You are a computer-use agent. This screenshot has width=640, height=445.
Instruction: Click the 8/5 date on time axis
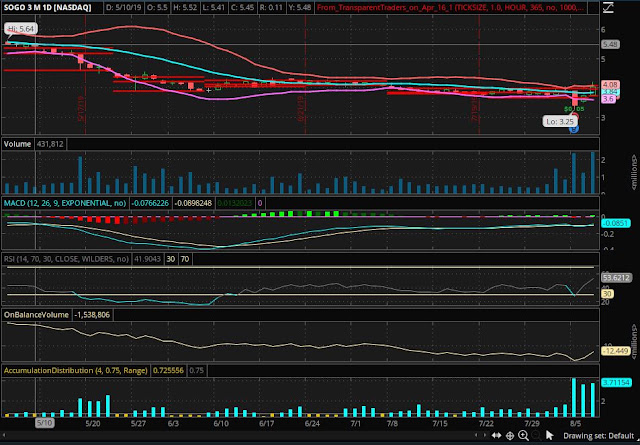[x=576, y=423]
